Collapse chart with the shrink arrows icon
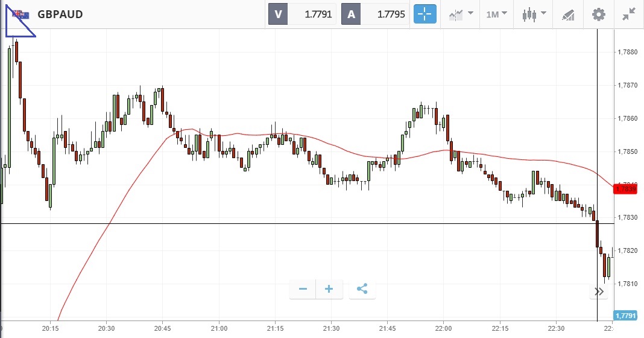The image size is (644, 338). [628, 14]
